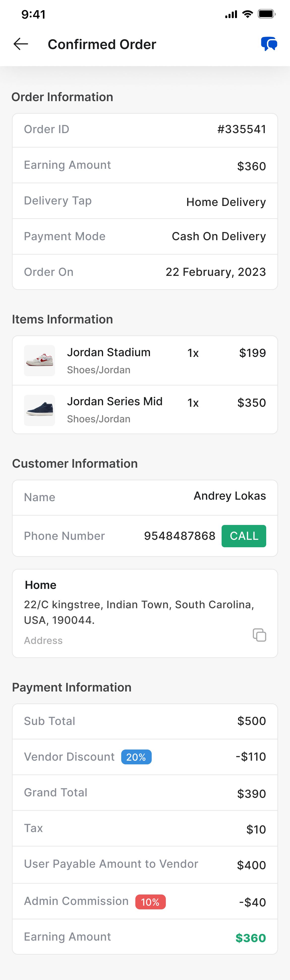Open the Jordan Stadium shoe thumbnail
This screenshot has height=980, width=290.
pos(40,360)
